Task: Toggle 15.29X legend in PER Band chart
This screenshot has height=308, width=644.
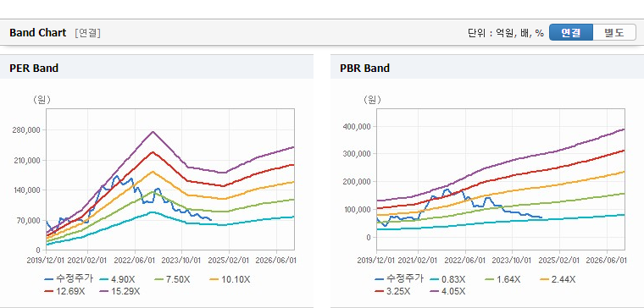Action: 120,291
